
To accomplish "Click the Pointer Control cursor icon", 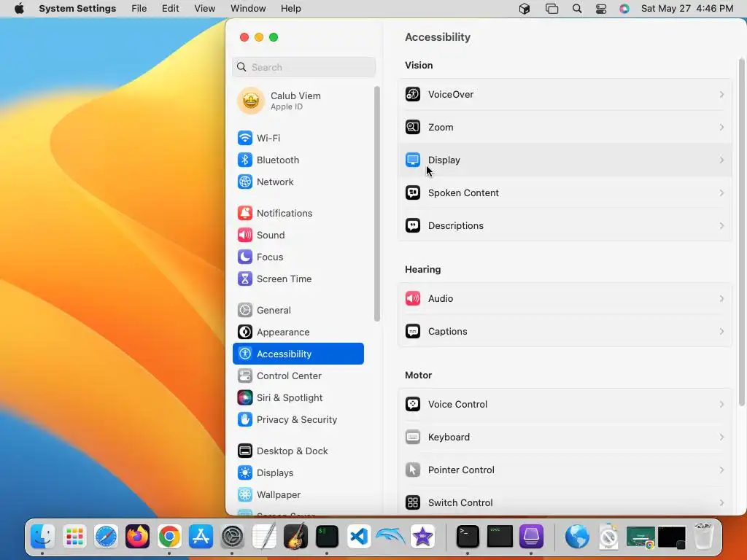I will (413, 470).
